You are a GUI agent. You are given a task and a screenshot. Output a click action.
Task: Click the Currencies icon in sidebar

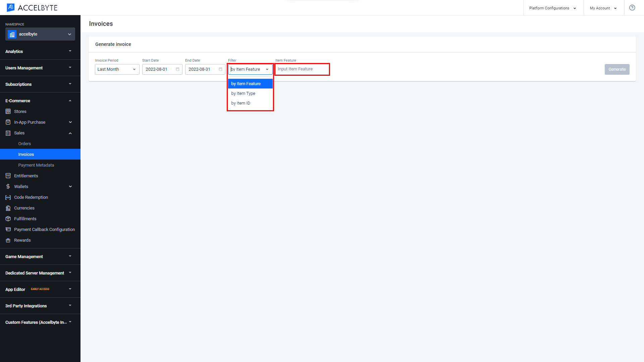(8, 208)
